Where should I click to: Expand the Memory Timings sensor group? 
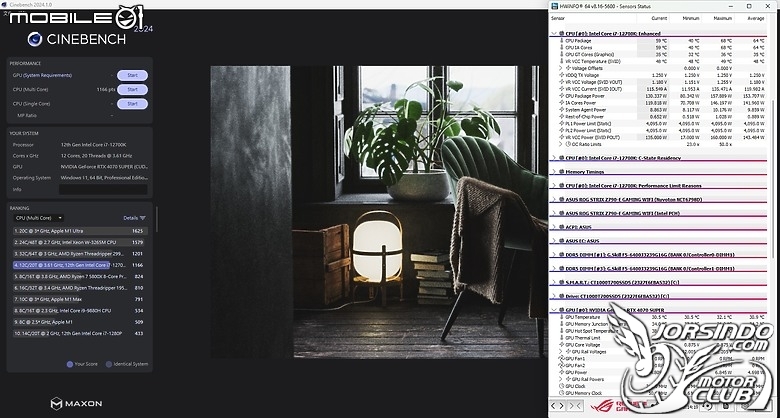[554, 172]
